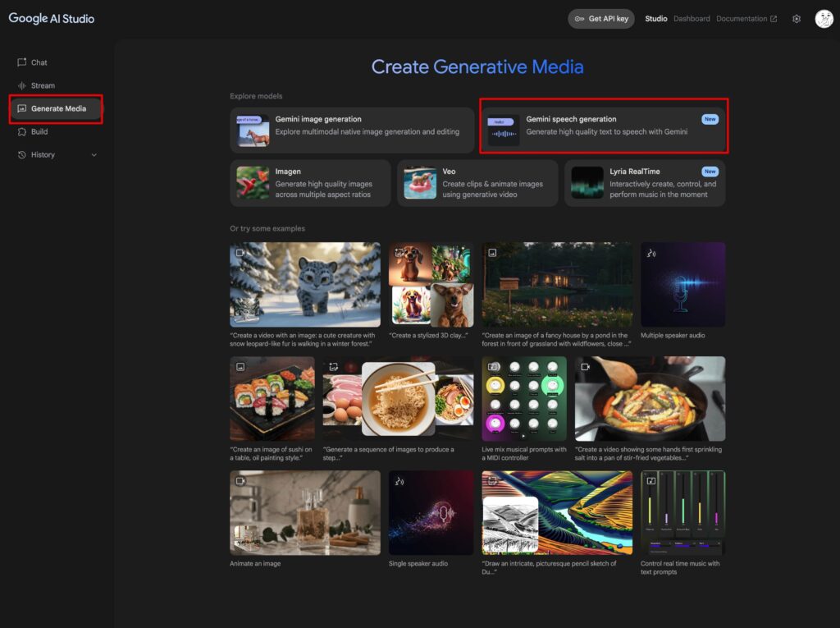Open settings gear icon in header
Viewport: 840px width, 628px height.
pos(797,19)
